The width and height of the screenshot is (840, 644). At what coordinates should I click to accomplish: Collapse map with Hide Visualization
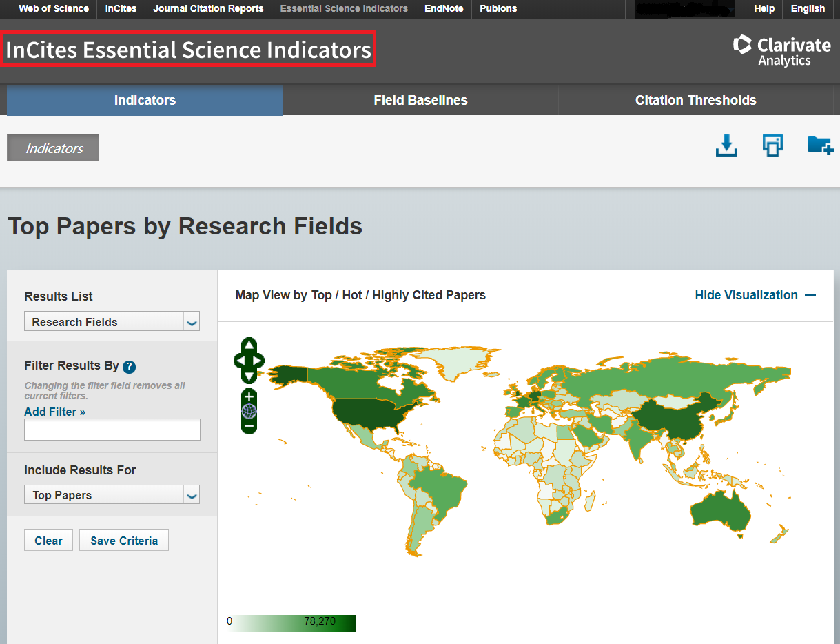pos(755,295)
